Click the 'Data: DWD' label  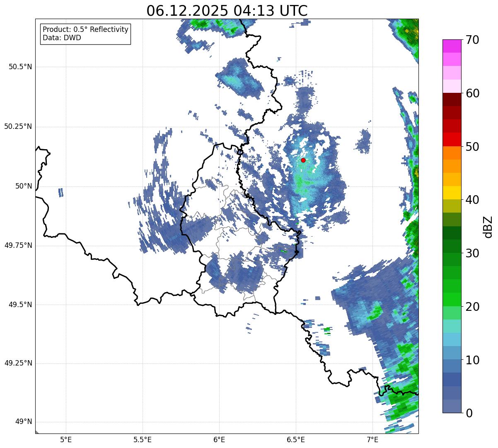[62, 38]
